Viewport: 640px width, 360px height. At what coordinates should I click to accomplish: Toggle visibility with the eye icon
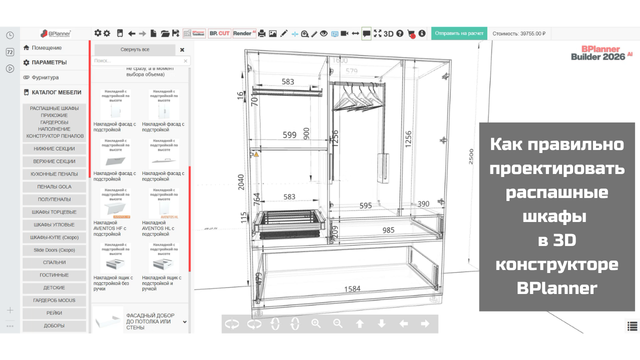coord(324,33)
